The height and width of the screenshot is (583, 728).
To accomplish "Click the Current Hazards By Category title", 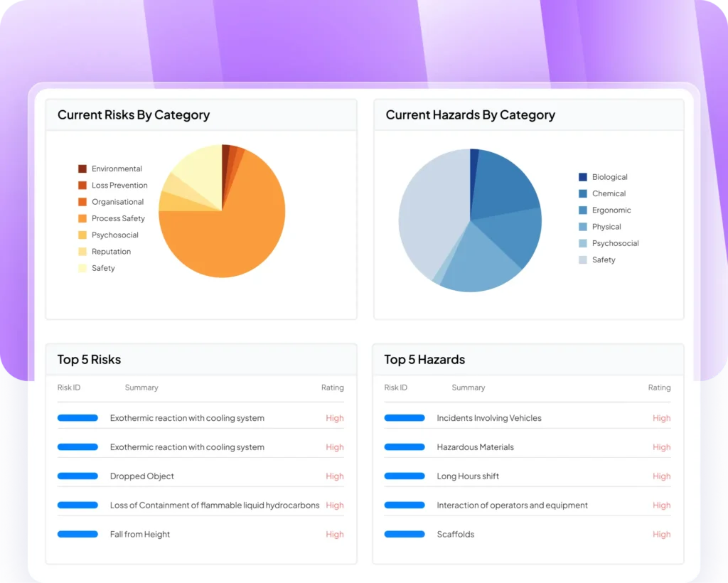I will tap(470, 115).
